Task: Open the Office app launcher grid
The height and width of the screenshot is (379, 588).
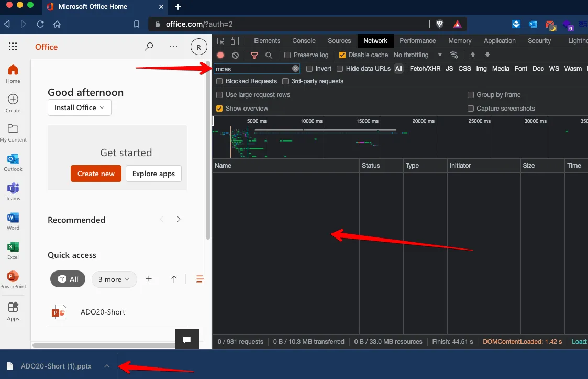Action: point(13,47)
